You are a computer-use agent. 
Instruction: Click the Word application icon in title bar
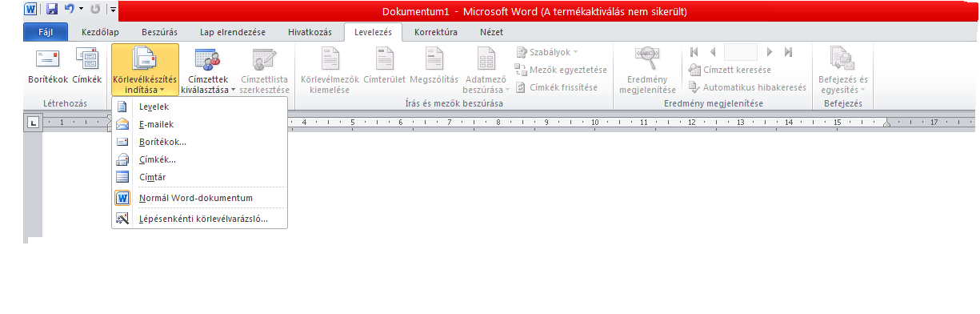30,10
